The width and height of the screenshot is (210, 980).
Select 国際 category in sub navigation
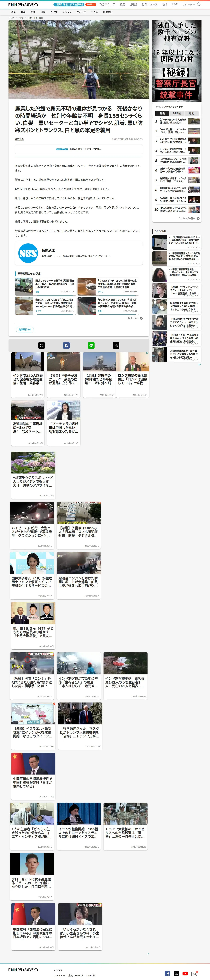43,12
